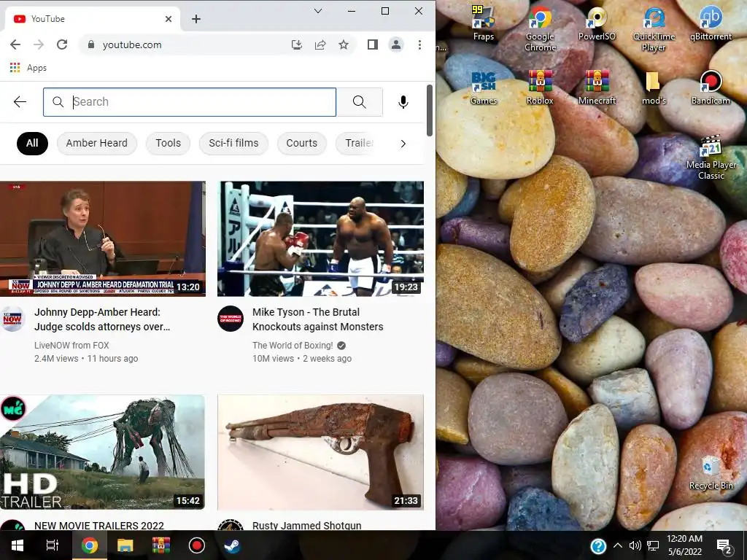Select the mod's folder on desktop
The width and height of the screenshot is (747, 560).
coord(654,87)
